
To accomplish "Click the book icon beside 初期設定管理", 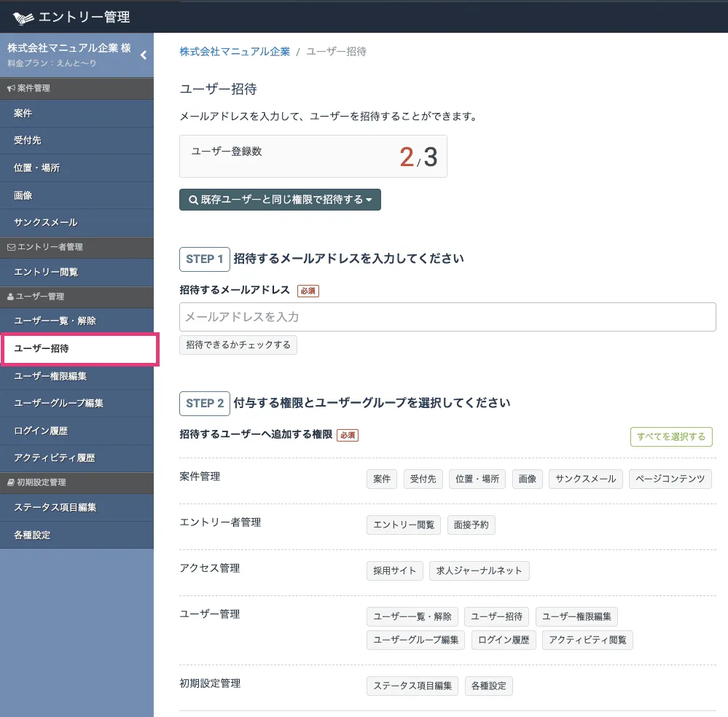I will pos(11,482).
